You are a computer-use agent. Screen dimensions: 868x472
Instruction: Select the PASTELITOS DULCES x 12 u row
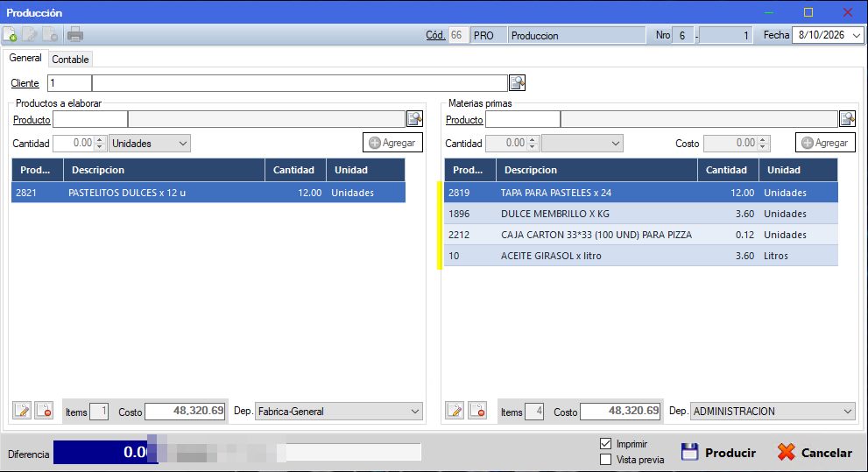click(208, 193)
